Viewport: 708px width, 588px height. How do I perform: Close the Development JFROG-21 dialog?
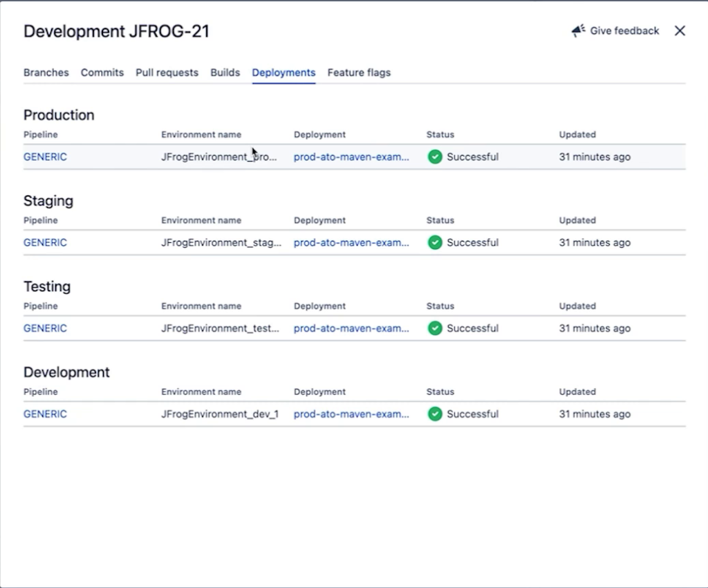[x=680, y=31]
